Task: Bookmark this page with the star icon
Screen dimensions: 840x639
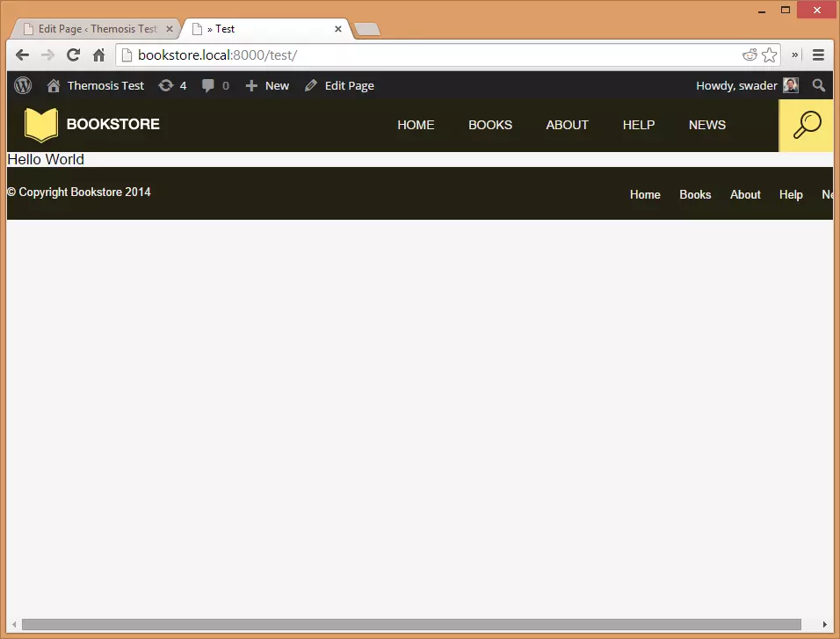Action: click(x=770, y=54)
